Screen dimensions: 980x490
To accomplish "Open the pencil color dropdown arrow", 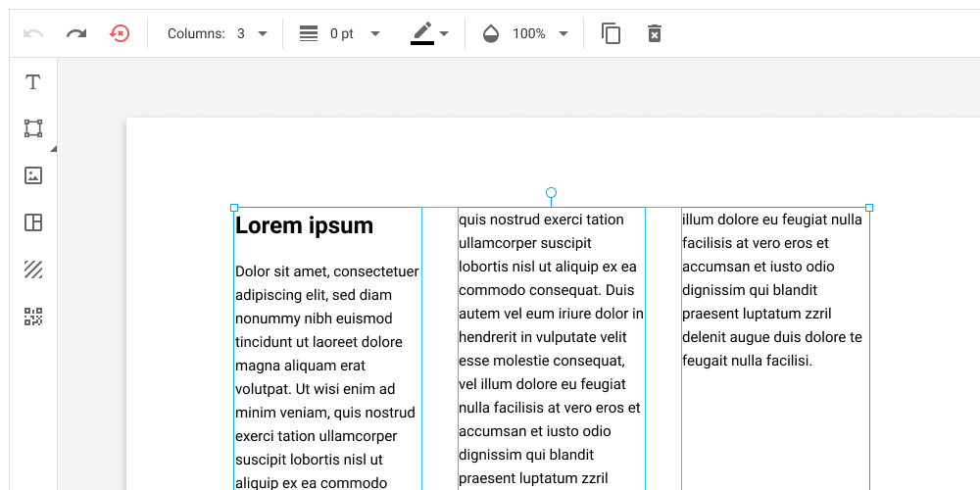I will 444,33.
